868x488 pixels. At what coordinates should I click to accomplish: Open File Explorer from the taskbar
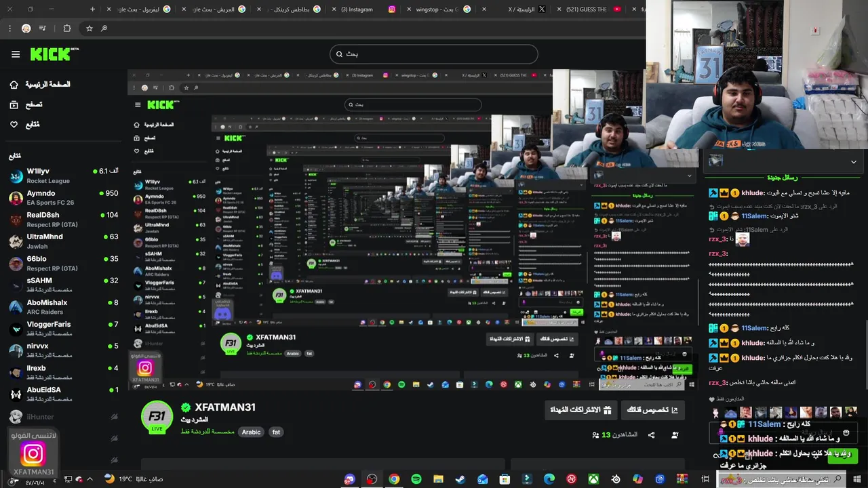[x=438, y=479]
